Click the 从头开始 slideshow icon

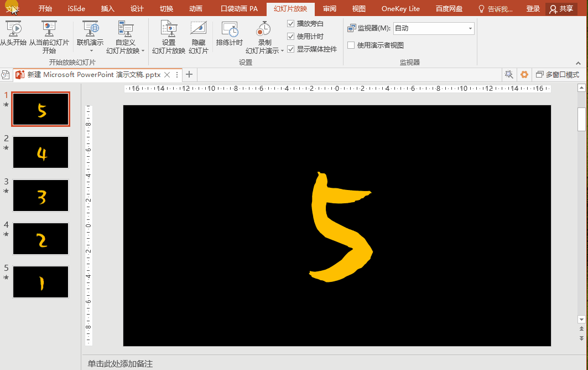[13, 29]
